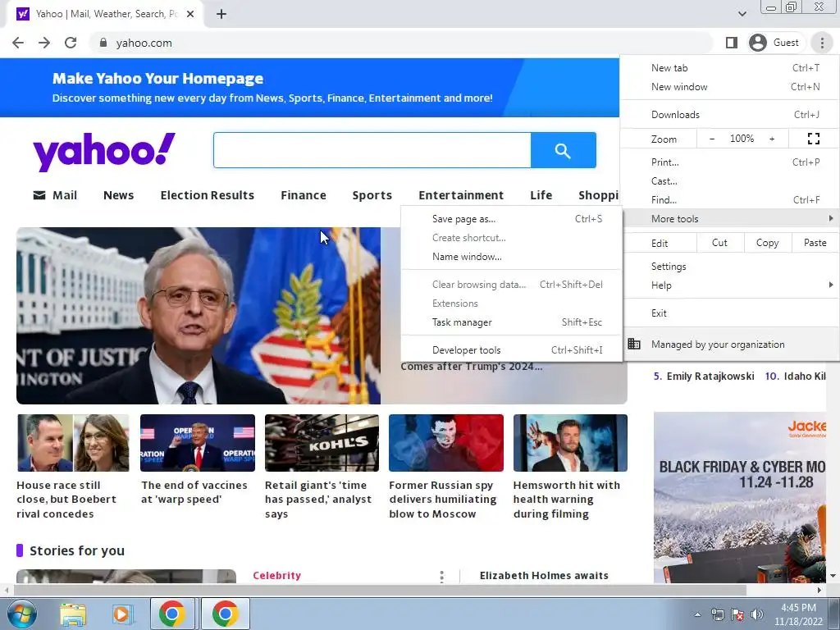840x630 pixels.
Task: Open the Entertainment navigation link
Action: point(461,195)
